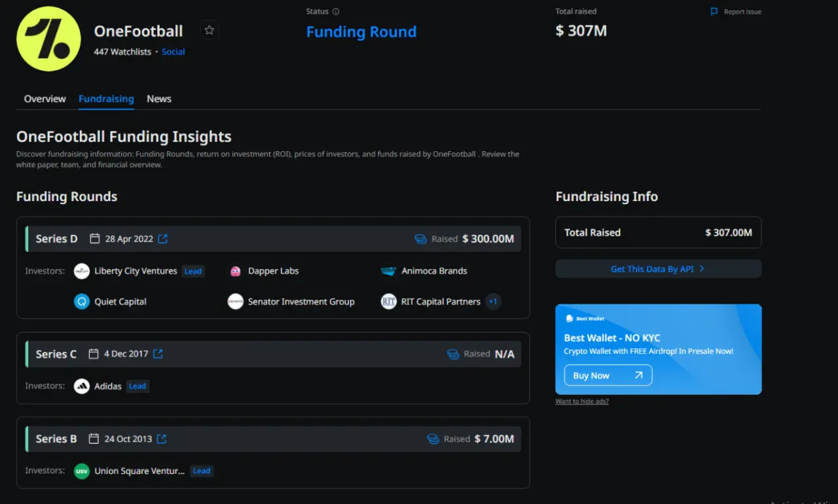Click the 4 Dec 2017 date
This screenshot has width=838, height=504.
point(126,354)
